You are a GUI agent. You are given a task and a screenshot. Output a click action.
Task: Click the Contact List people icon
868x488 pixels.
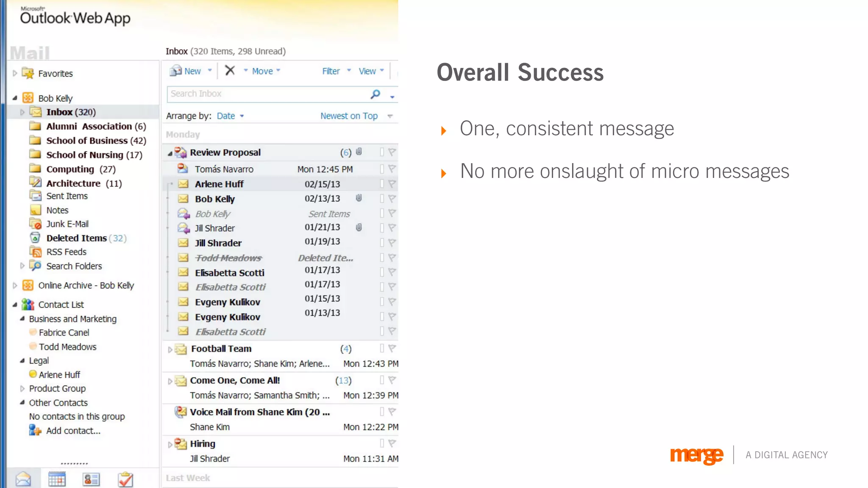[x=28, y=304]
